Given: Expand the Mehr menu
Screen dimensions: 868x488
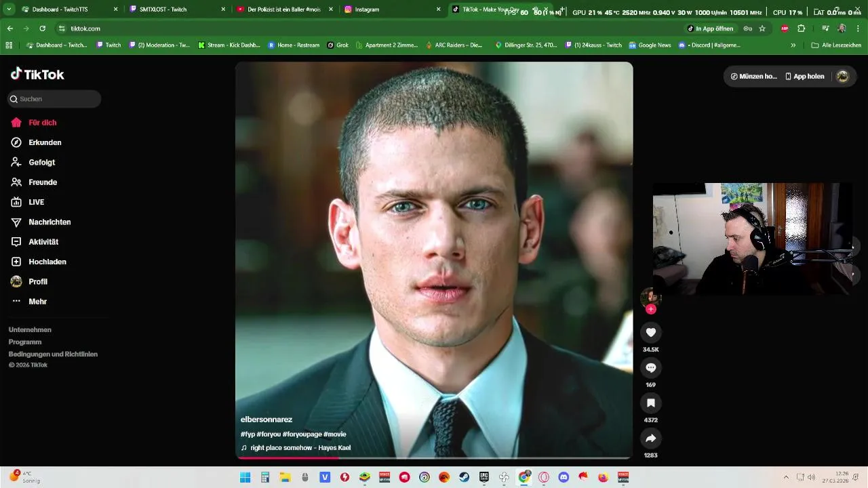Looking at the screenshot, I should click(x=28, y=301).
